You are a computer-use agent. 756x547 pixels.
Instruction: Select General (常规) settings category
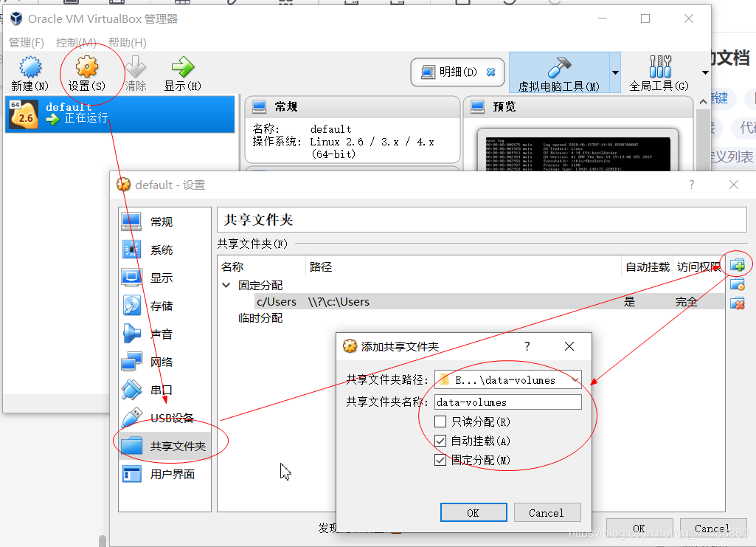point(165,221)
